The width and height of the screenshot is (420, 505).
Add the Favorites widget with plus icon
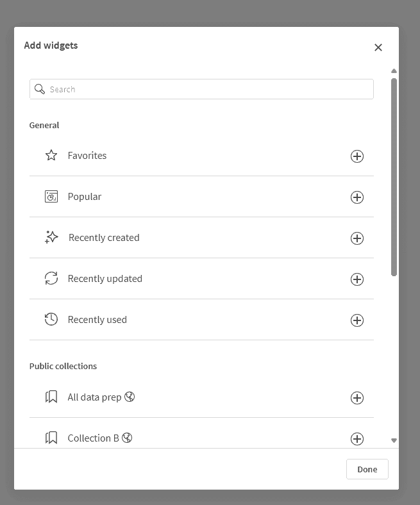coord(357,156)
